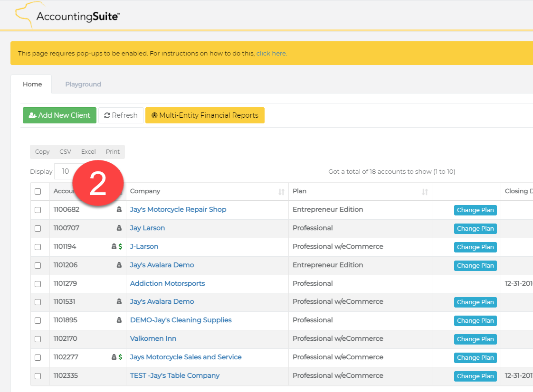Sort by Plan column arrows
The height and width of the screenshot is (392, 533).
tap(425, 192)
